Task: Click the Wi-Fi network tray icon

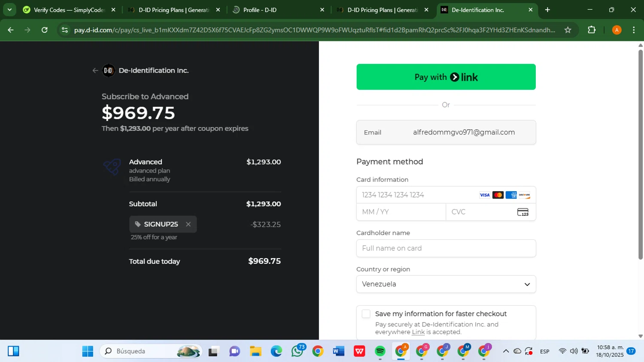Action: 562,351
